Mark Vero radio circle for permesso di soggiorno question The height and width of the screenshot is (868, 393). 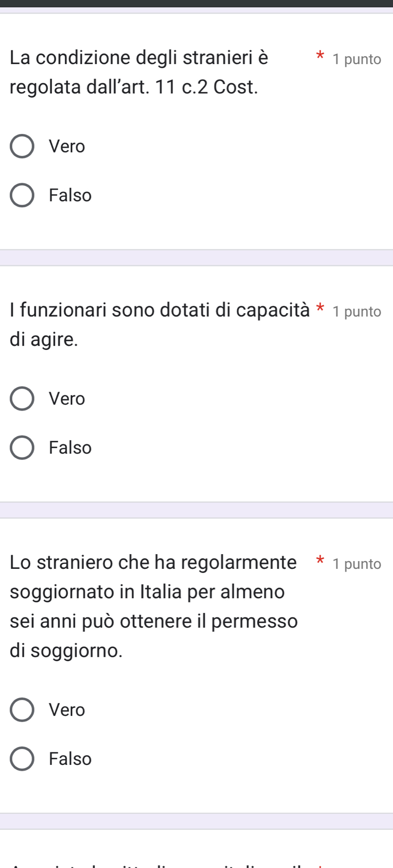(22, 710)
